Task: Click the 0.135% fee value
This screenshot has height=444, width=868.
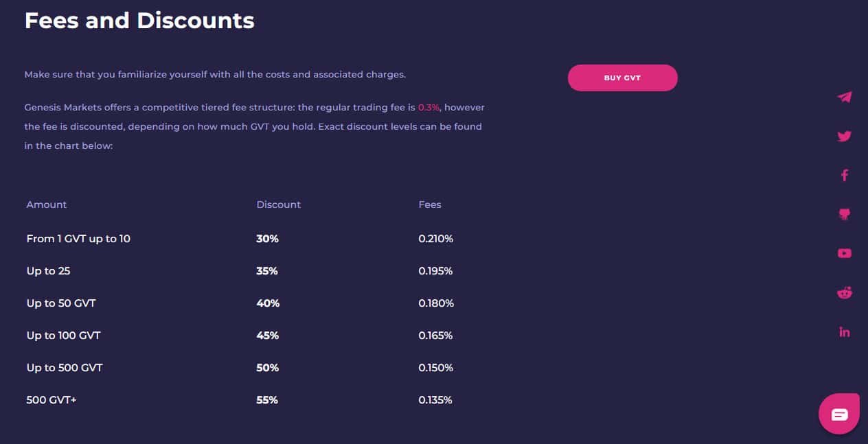Action: tap(435, 400)
